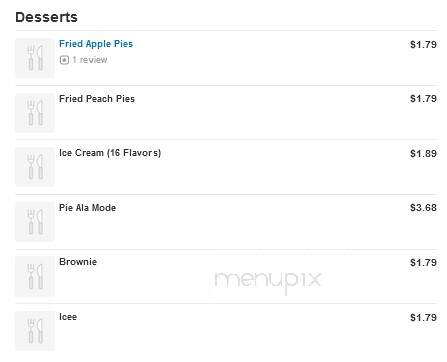This screenshot has width=447, height=362.
Task: Click the review star icon under Fried Apple Pies
Action: pyautogui.click(x=64, y=60)
